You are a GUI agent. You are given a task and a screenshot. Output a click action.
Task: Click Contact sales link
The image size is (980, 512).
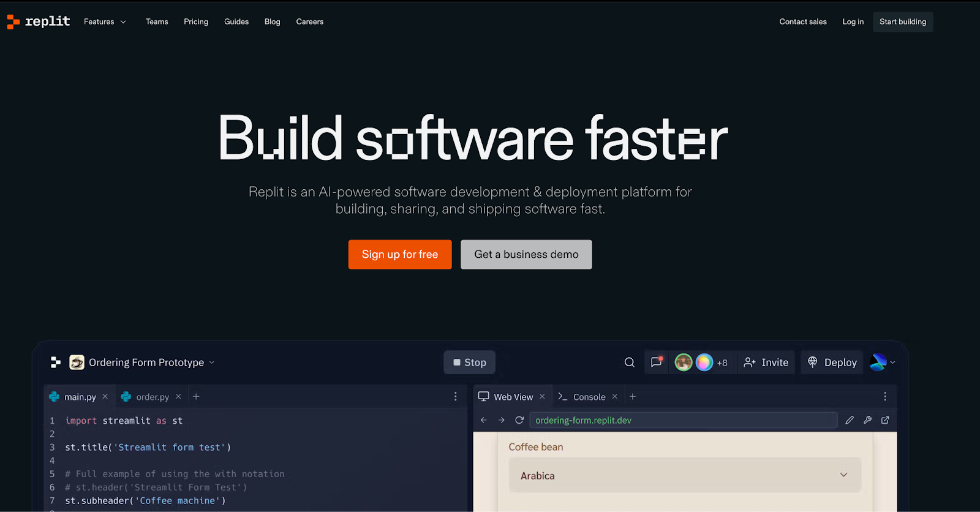click(x=803, y=21)
